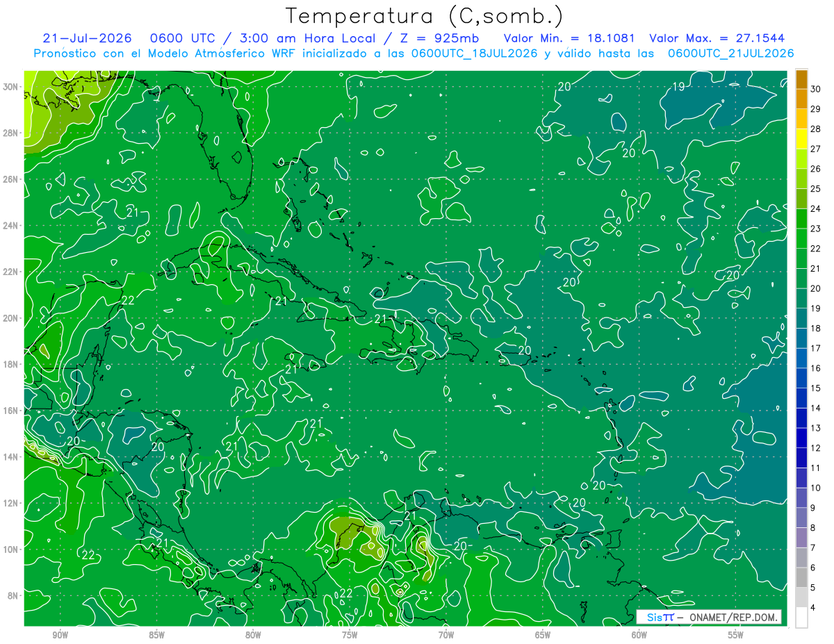
Task: Click the colorbar swatch between 18 and 19
Action: pos(801,318)
